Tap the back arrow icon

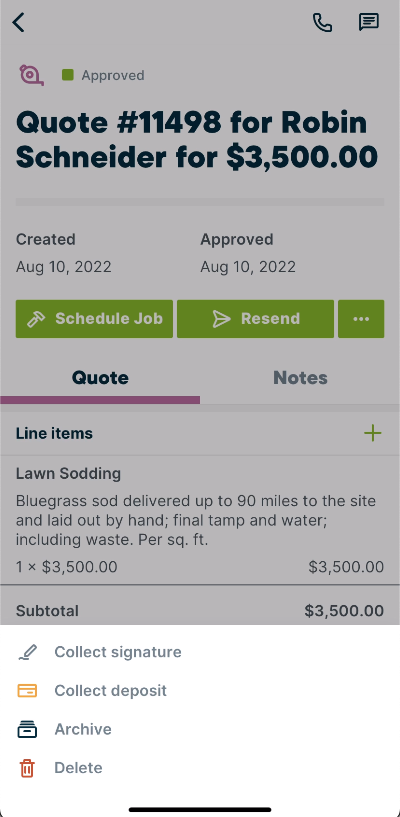[18, 22]
